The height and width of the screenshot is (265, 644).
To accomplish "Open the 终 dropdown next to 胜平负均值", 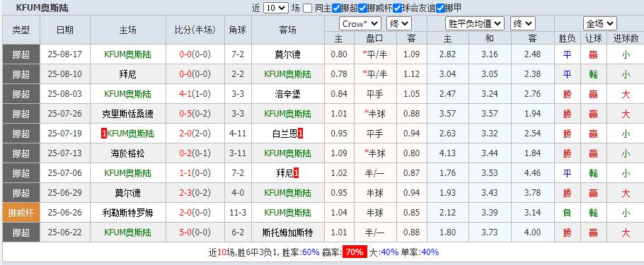I will tap(522, 23).
